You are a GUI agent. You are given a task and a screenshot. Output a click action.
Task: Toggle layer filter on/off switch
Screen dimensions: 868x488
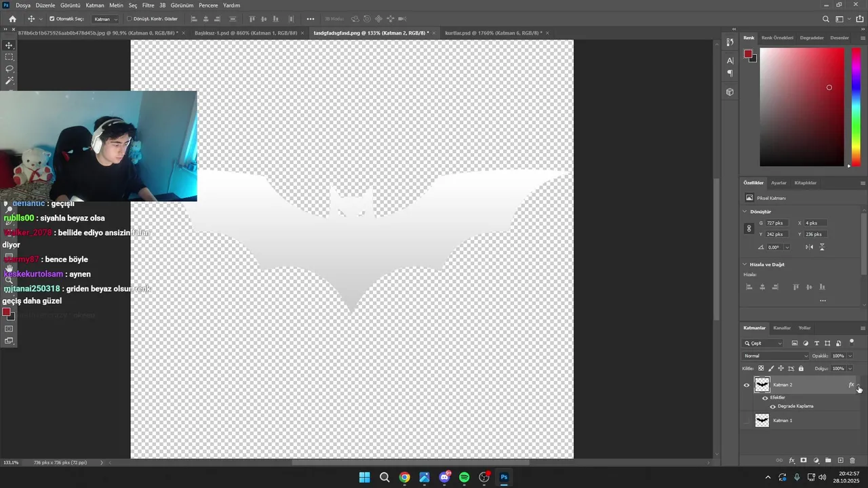pos(852,342)
